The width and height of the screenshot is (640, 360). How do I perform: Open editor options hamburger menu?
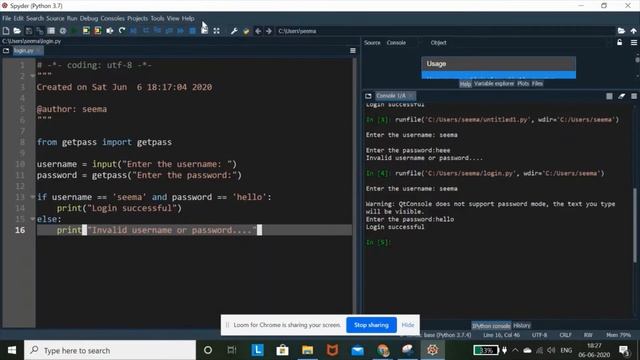pos(353,51)
